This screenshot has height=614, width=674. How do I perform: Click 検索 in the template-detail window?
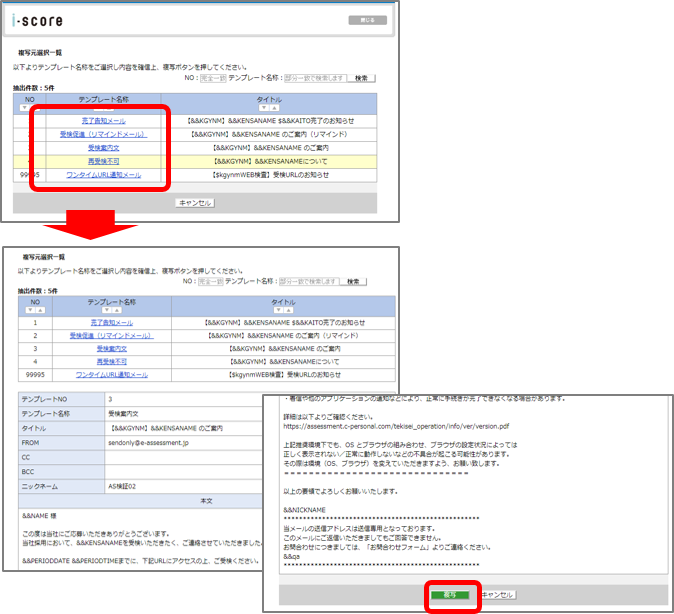click(353, 282)
